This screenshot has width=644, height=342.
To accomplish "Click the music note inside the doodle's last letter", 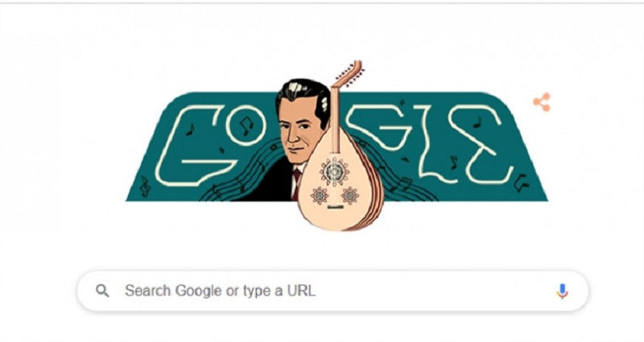I will pyautogui.click(x=477, y=122).
